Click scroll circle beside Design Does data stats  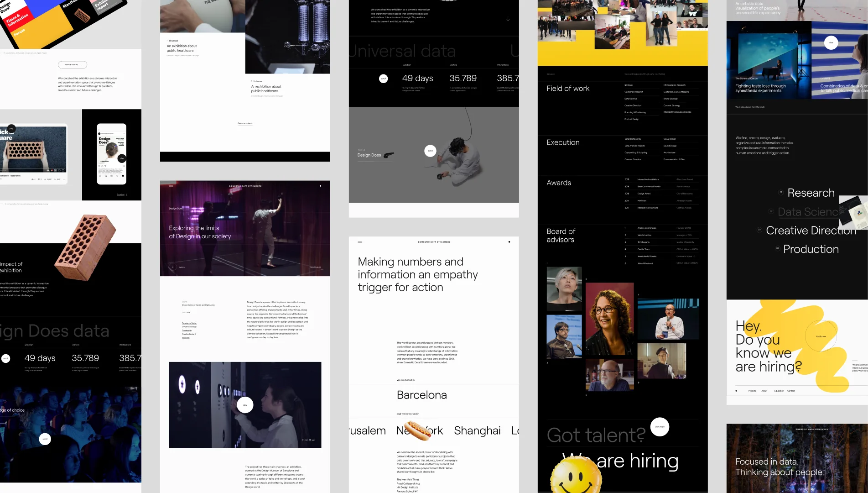pyautogui.click(x=6, y=358)
